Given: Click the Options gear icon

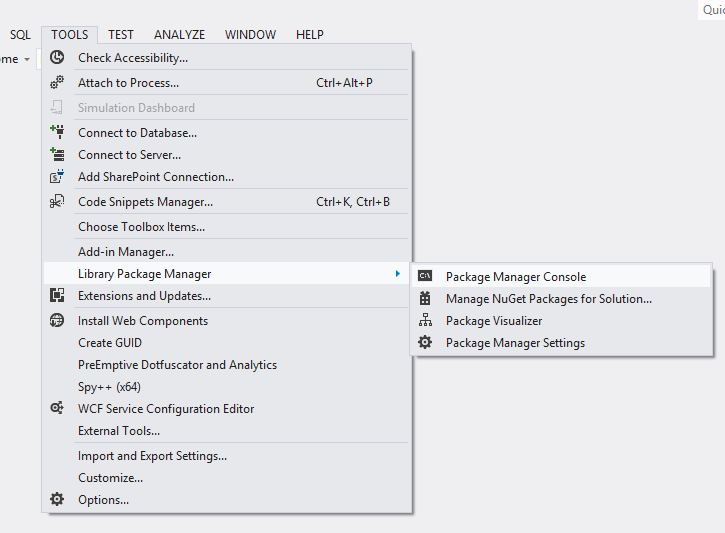Looking at the screenshot, I should (x=57, y=500).
